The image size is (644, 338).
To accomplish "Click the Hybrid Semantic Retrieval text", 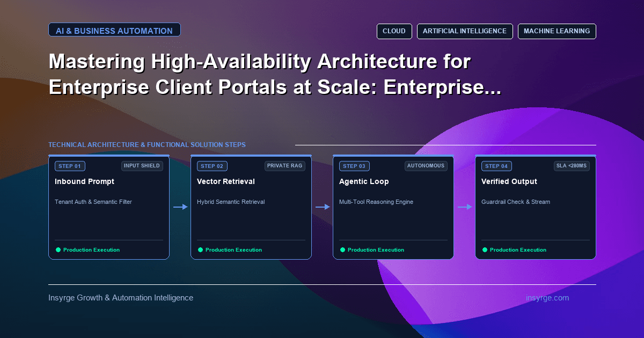I will point(231,202).
